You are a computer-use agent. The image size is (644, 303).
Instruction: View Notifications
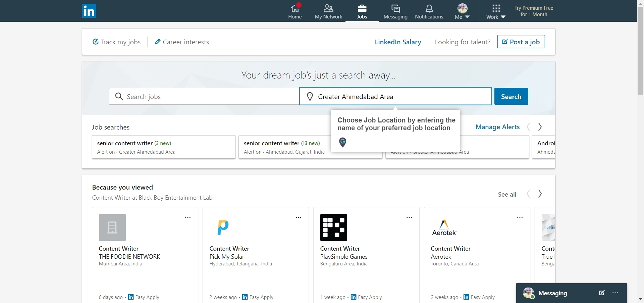[429, 11]
